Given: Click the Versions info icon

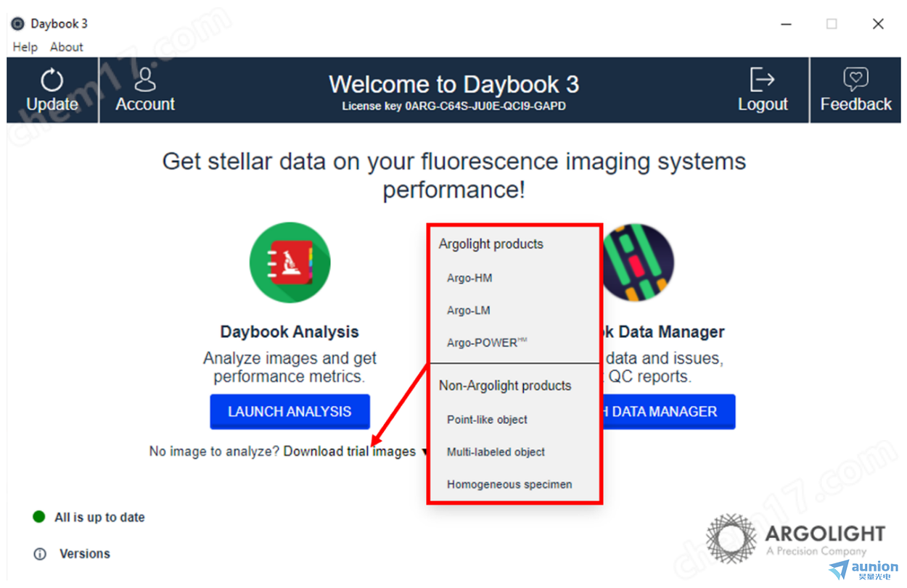Looking at the screenshot, I should coord(40,554).
